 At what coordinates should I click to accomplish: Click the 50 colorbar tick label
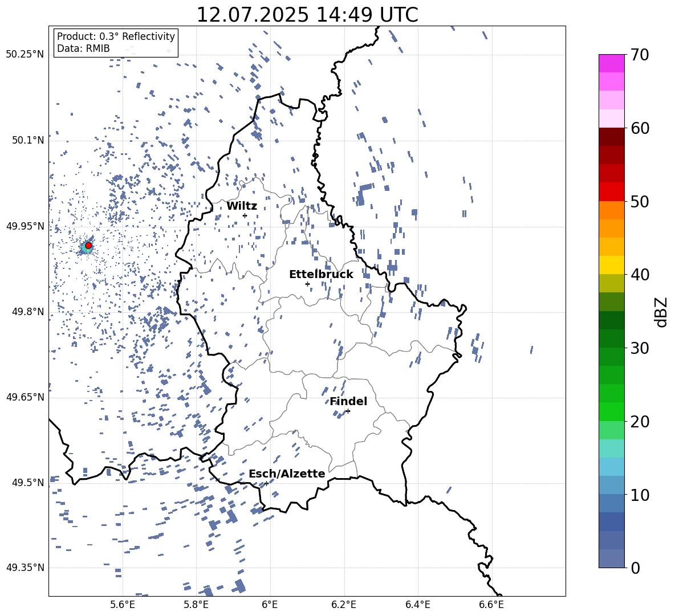point(640,201)
